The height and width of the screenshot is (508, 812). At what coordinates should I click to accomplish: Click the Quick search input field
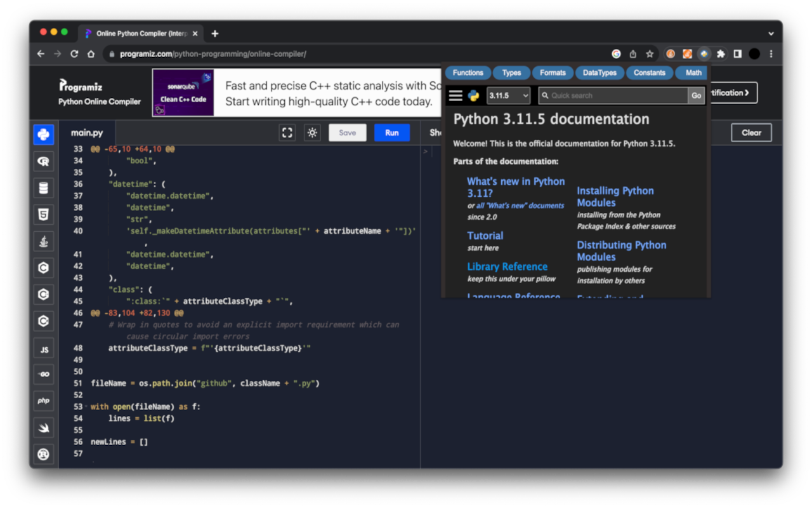tap(613, 95)
